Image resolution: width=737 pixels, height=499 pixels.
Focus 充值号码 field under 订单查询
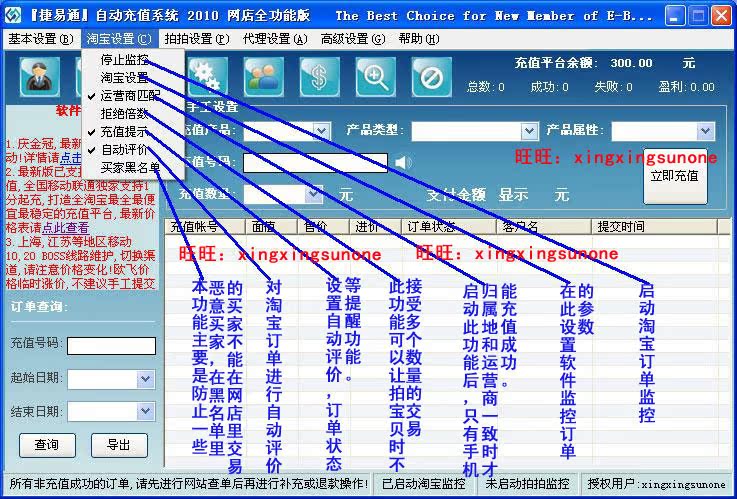[x=111, y=346]
